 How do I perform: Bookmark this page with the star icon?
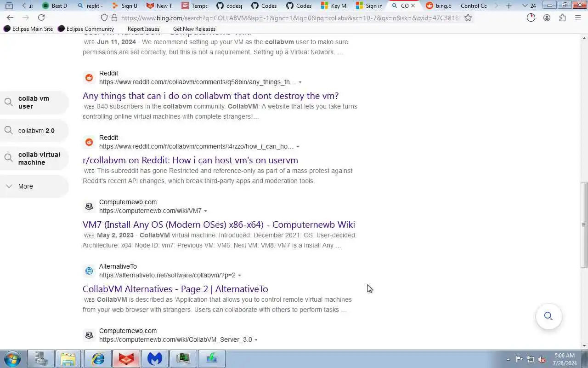tap(468, 17)
